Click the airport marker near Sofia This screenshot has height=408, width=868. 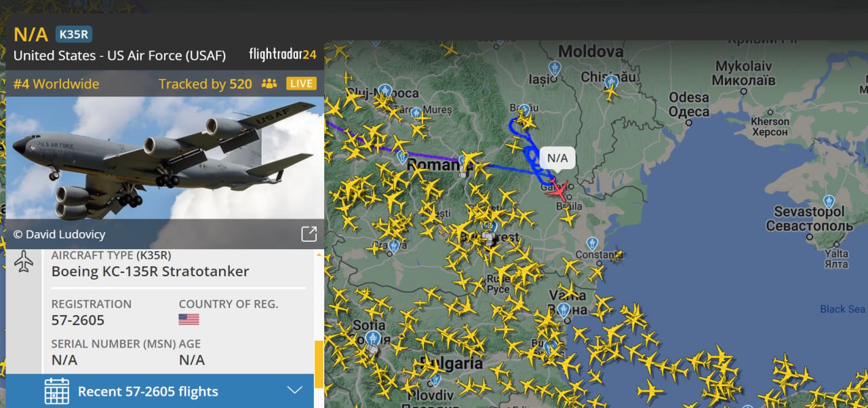coord(373,338)
